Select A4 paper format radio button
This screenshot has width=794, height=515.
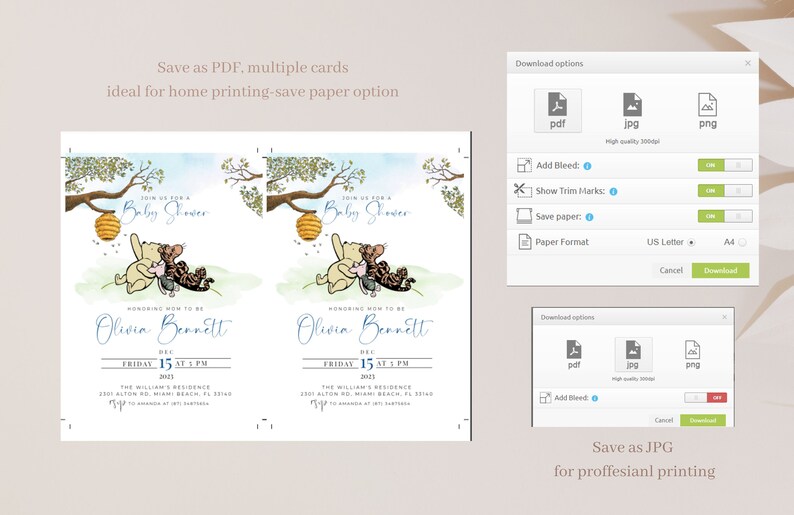(x=742, y=243)
